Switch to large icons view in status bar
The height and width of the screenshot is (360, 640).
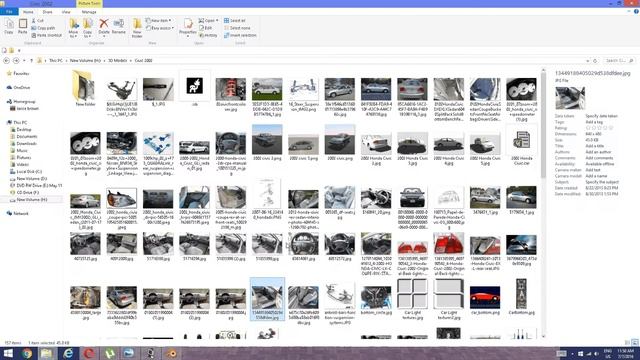click(x=635, y=342)
